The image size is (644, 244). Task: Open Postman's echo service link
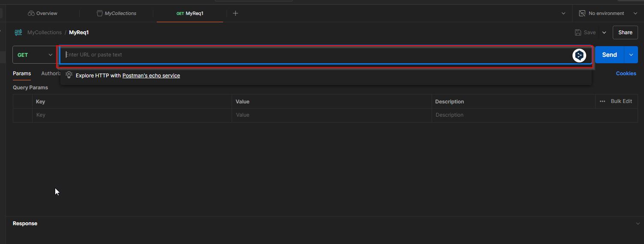[151, 76]
